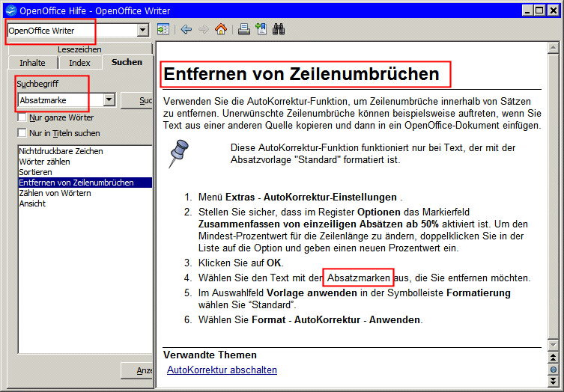Click the scrollbar down arrow in help pane
Image resolution: width=564 pixels, height=392 pixels.
coord(553,345)
